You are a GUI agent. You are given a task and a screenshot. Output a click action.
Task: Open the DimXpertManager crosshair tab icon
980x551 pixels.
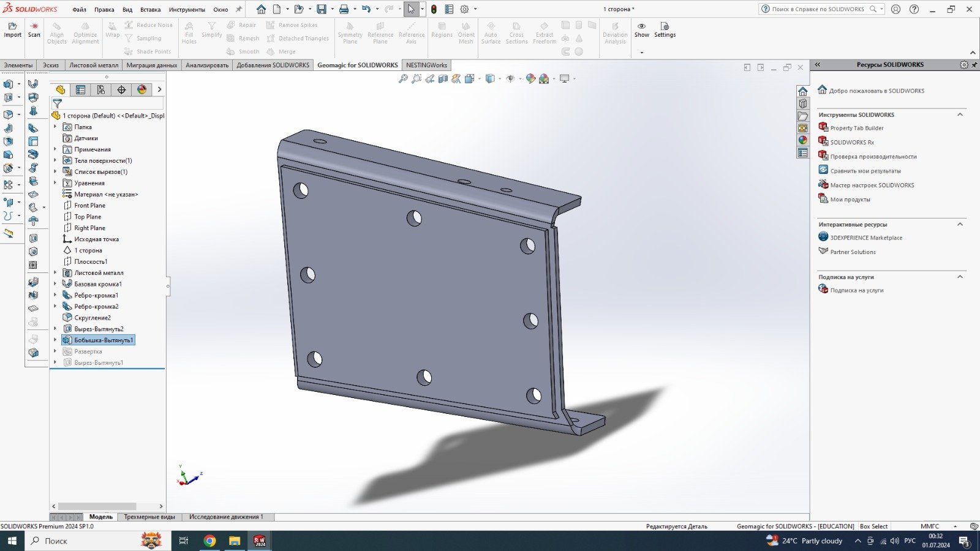(x=121, y=89)
